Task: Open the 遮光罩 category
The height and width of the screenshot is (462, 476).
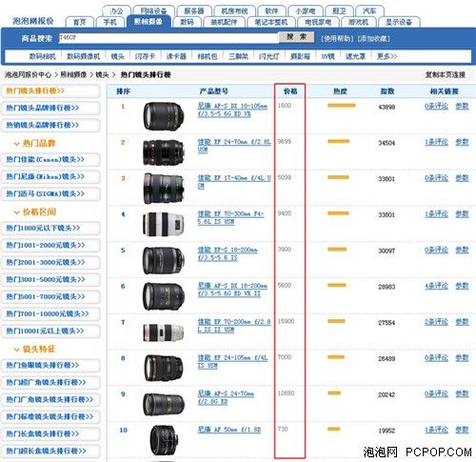Action: pos(355,56)
